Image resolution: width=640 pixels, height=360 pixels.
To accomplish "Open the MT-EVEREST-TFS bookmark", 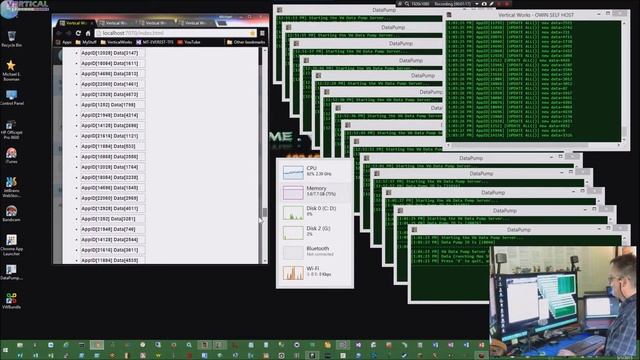I will 155,42.
